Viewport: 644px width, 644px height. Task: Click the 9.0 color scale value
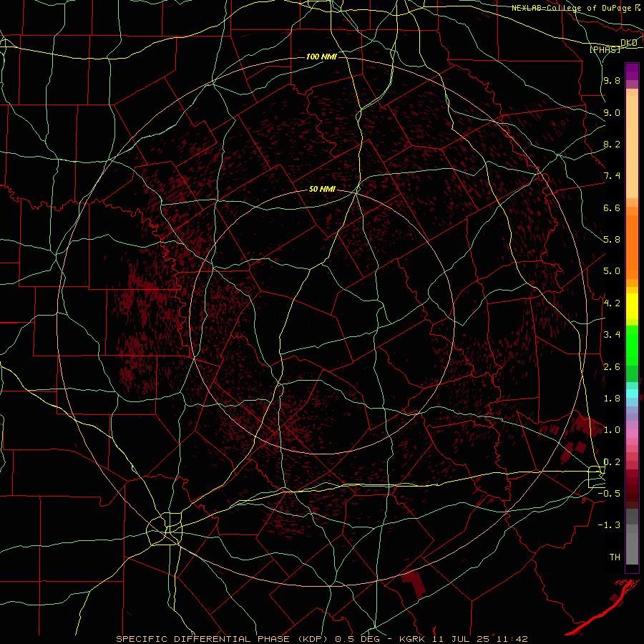tap(612, 112)
